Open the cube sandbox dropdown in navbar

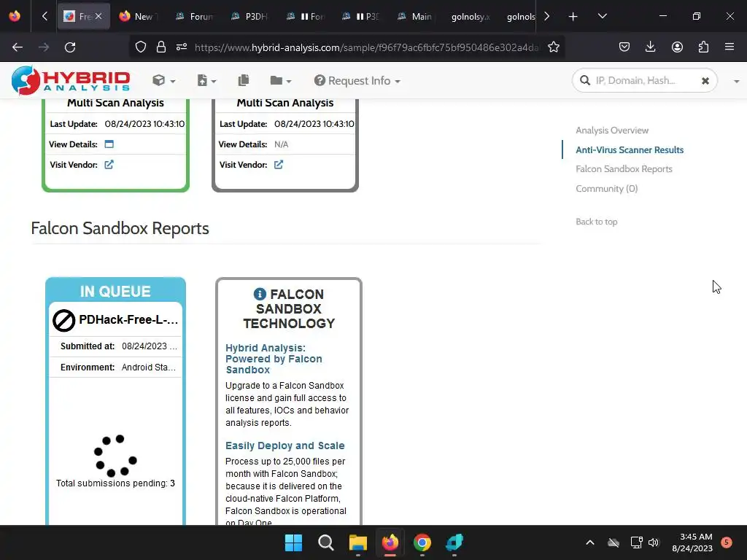163,80
